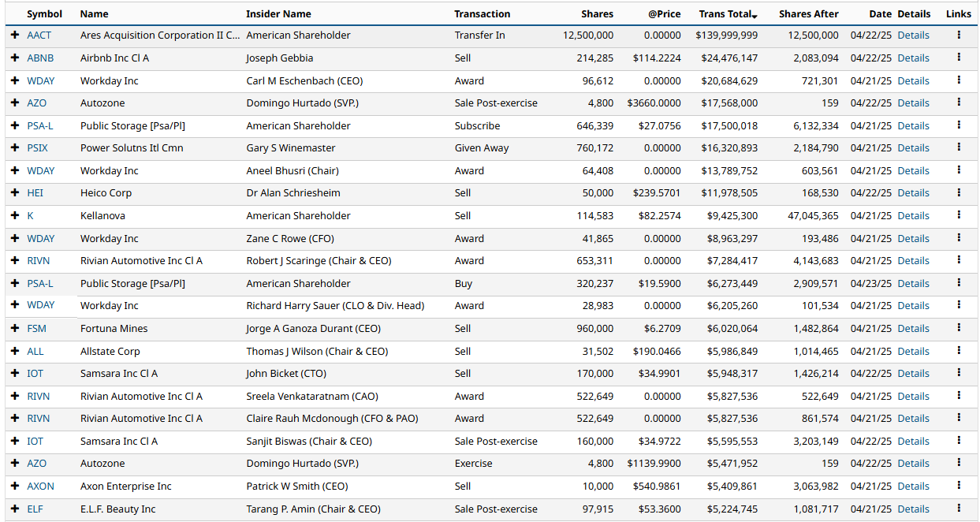Sort table by Symbol column
This screenshot has height=522, width=980.
point(44,13)
